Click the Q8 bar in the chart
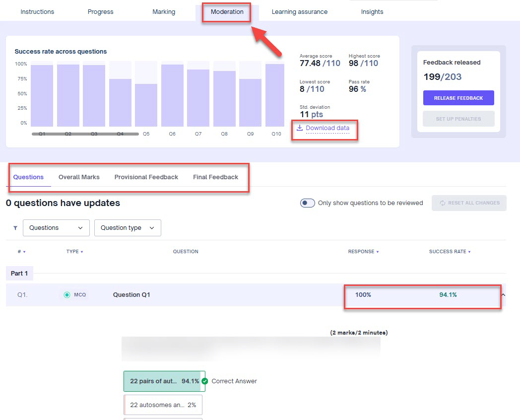This screenshot has width=520, height=420. 224,98
